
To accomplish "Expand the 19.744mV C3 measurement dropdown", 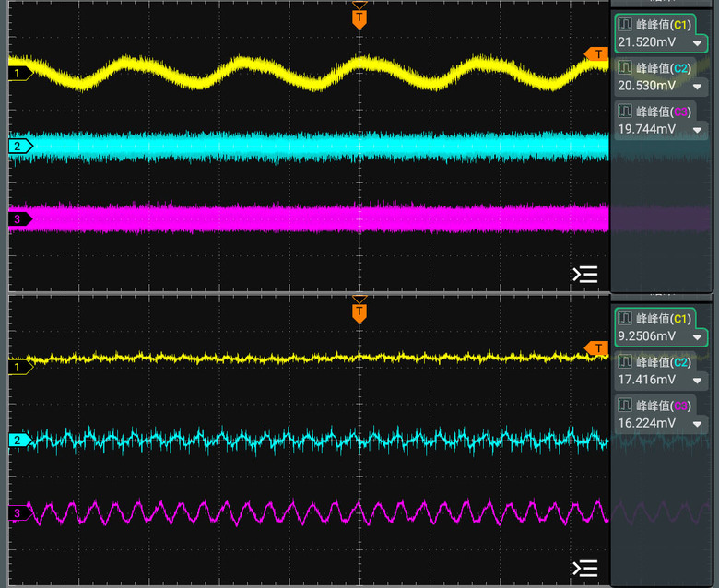I will coord(697,130).
